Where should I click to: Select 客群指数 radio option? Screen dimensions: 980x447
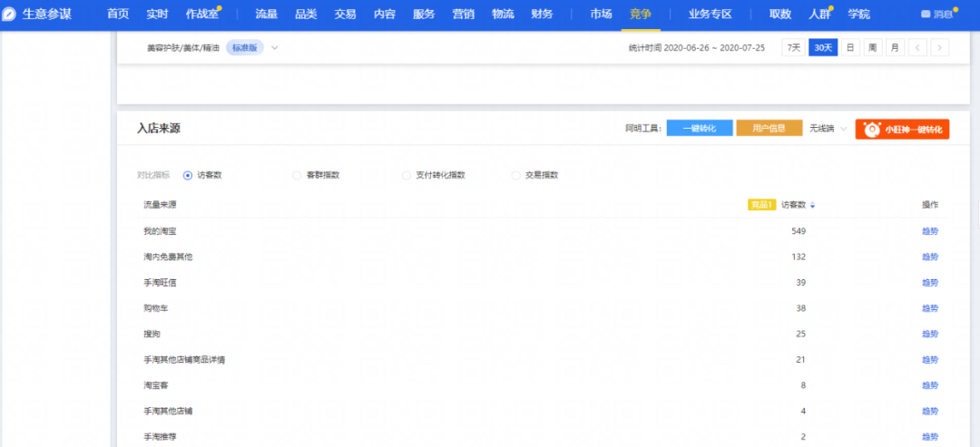pyautogui.click(x=297, y=175)
